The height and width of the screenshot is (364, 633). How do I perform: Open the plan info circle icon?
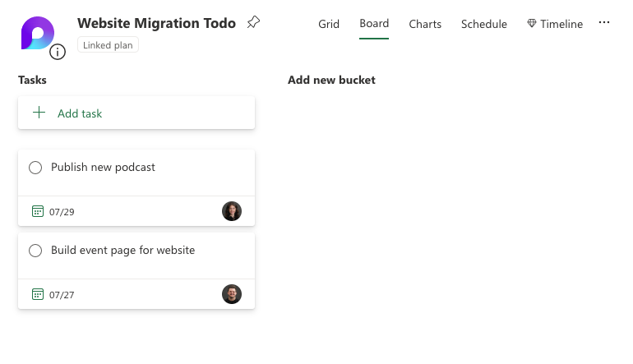[x=58, y=52]
